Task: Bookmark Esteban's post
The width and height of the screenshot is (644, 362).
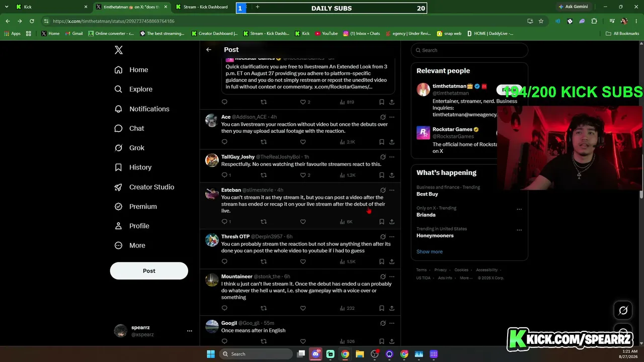Action: point(382,222)
